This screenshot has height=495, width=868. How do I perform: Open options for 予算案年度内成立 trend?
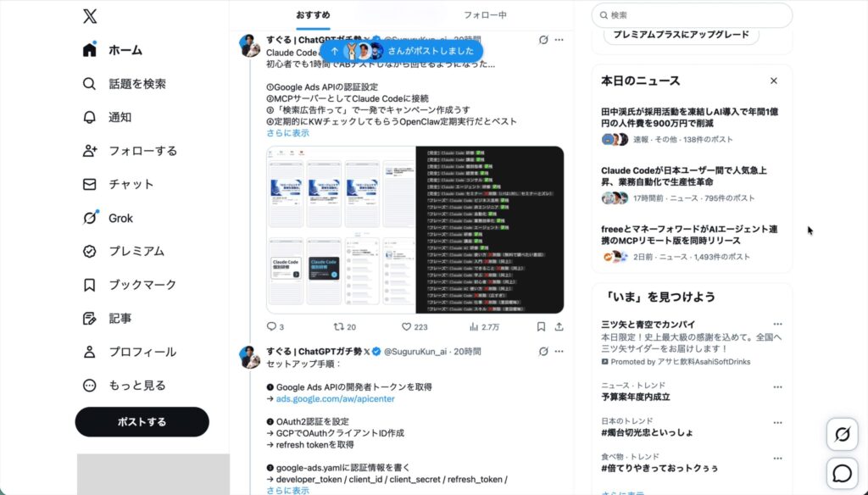point(778,387)
